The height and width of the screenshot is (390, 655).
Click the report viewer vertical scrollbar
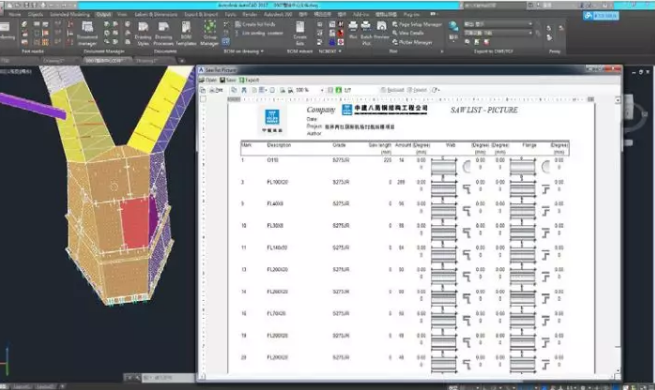pyautogui.click(x=617, y=234)
